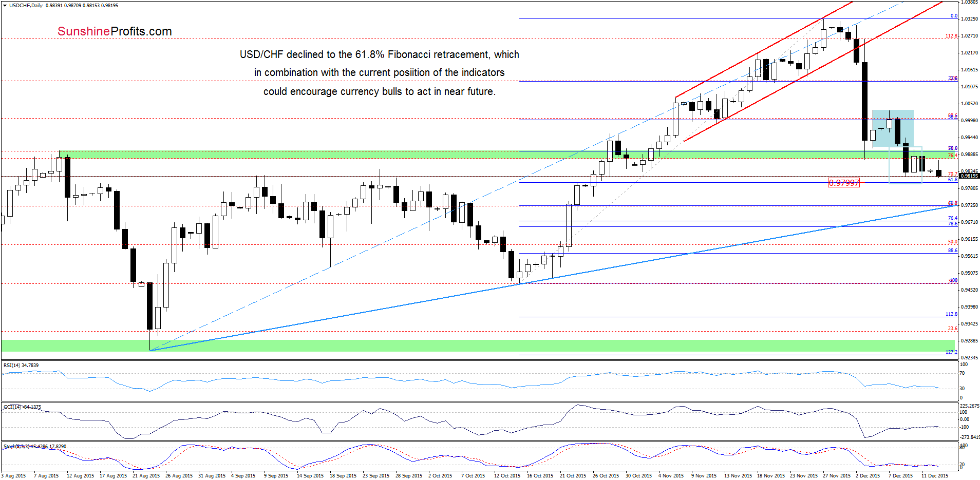Click the 0.99980 price axis value
980x480 pixels.
970,121
